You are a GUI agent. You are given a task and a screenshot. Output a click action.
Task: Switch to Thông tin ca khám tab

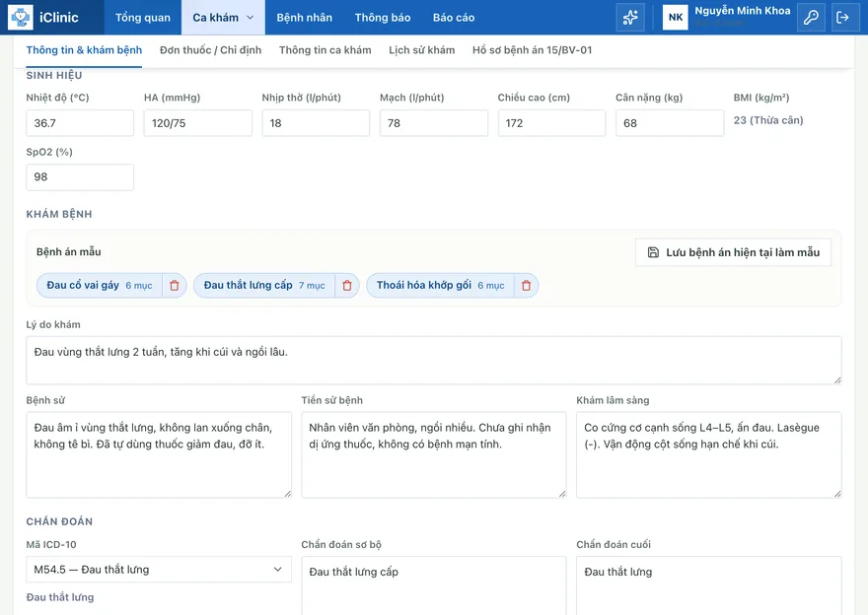click(x=325, y=50)
